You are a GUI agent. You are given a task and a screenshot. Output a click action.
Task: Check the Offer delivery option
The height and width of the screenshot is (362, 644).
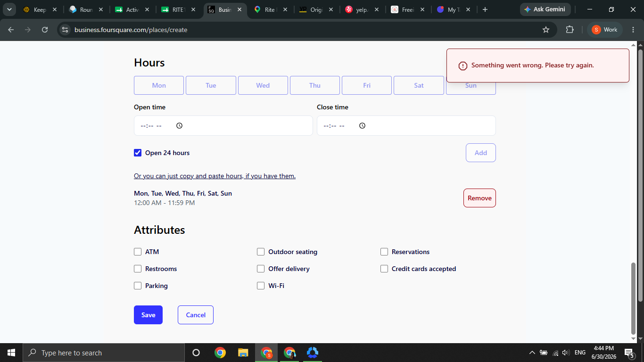click(261, 269)
